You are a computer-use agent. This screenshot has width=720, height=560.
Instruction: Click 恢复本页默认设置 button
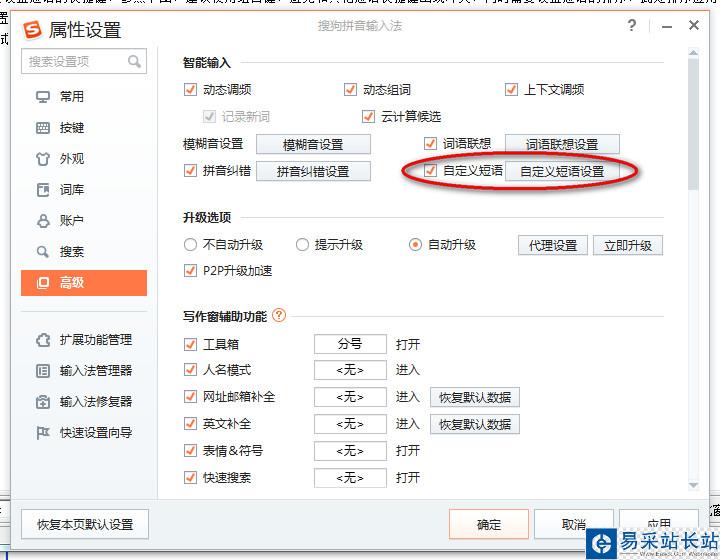click(85, 524)
